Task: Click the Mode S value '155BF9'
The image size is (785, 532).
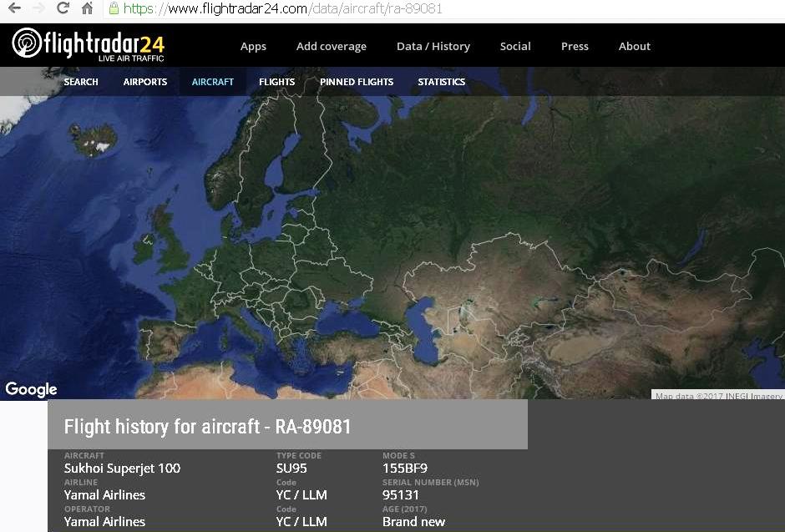Action: 405,469
